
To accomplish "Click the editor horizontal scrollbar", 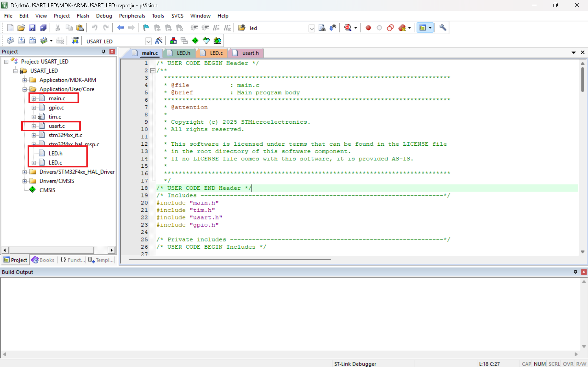I will pyautogui.click(x=230, y=260).
